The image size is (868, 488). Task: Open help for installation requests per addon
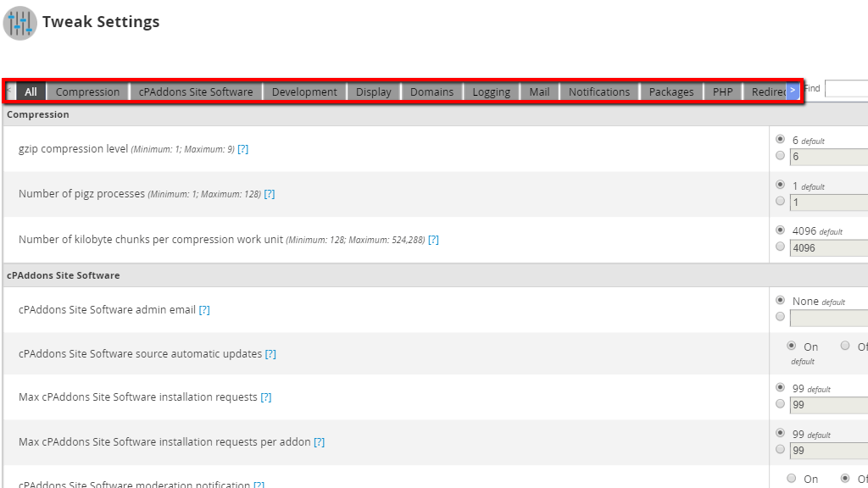point(320,442)
